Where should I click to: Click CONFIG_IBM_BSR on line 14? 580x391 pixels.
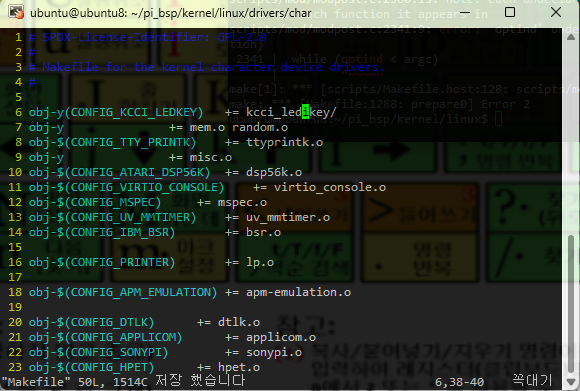(x=119, y=232)
